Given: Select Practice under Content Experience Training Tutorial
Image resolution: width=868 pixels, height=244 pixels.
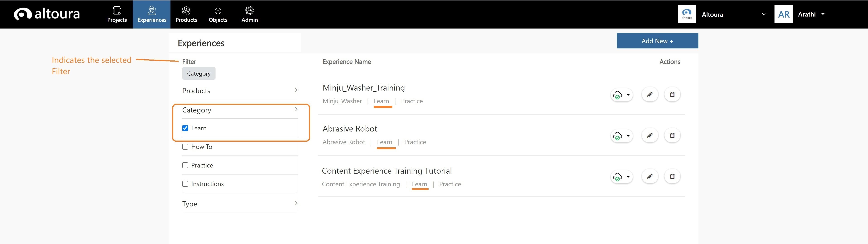Looking at the screenshot, I should (450, 184).
